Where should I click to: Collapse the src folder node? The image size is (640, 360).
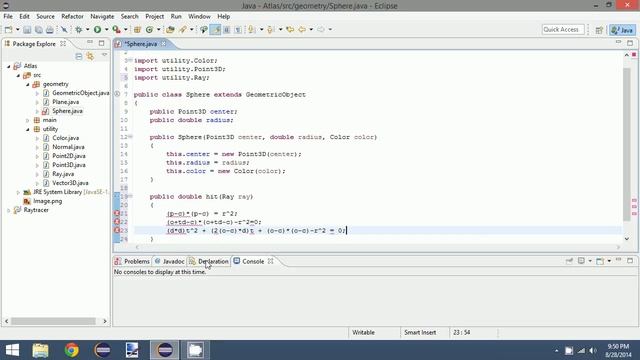coord(18,75)
